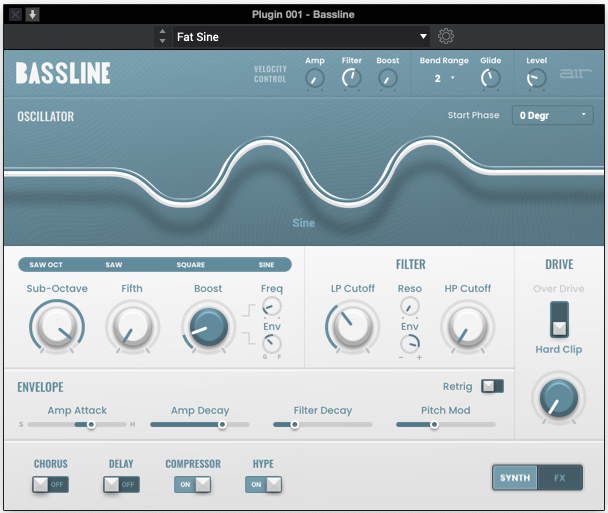Click the download arrow icon in title bar
Viewport: 608px width, 513px height.
pyautogui.click(x=33, y=15)
